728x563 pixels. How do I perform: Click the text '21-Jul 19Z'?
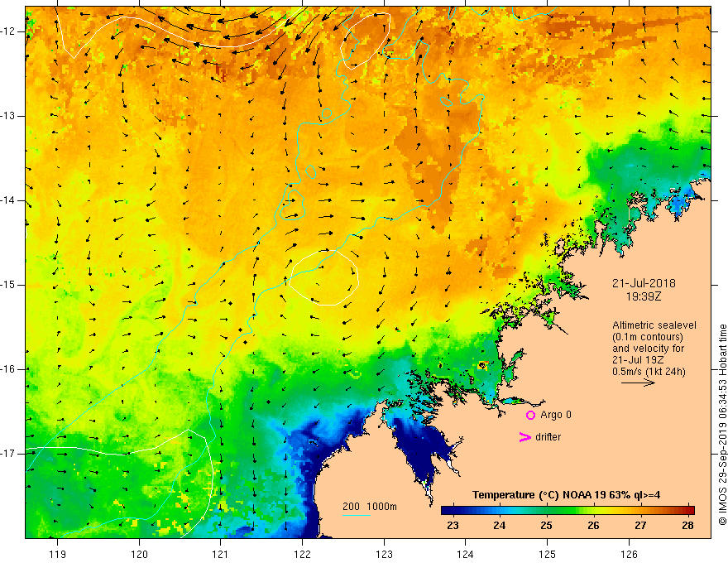(x=638, y=360)
